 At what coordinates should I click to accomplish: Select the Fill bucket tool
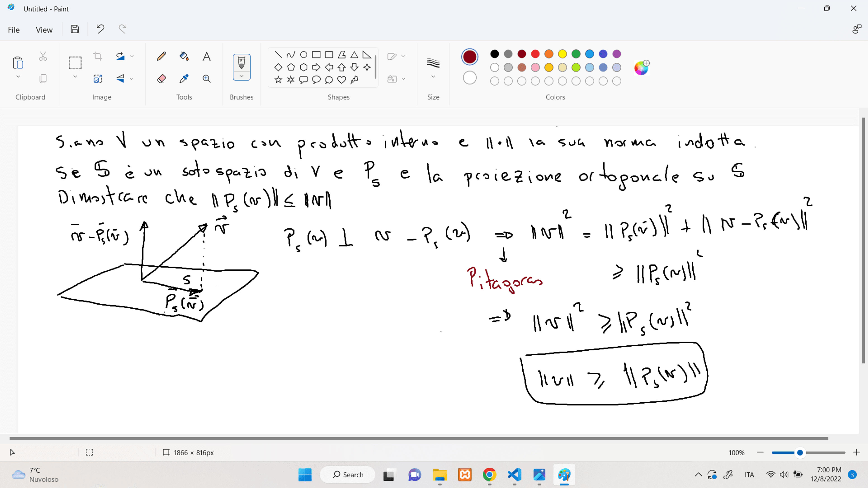(x=184, y=56)
